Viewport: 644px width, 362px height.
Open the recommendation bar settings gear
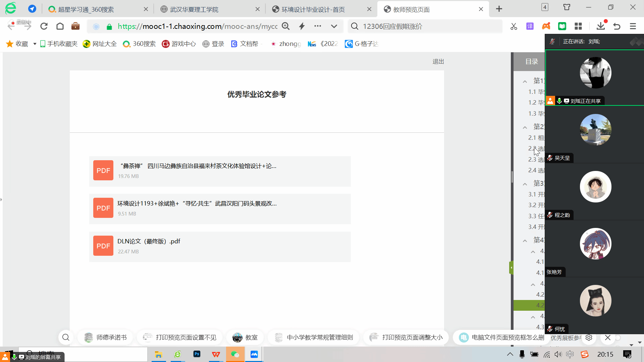(x=589, y=338)
